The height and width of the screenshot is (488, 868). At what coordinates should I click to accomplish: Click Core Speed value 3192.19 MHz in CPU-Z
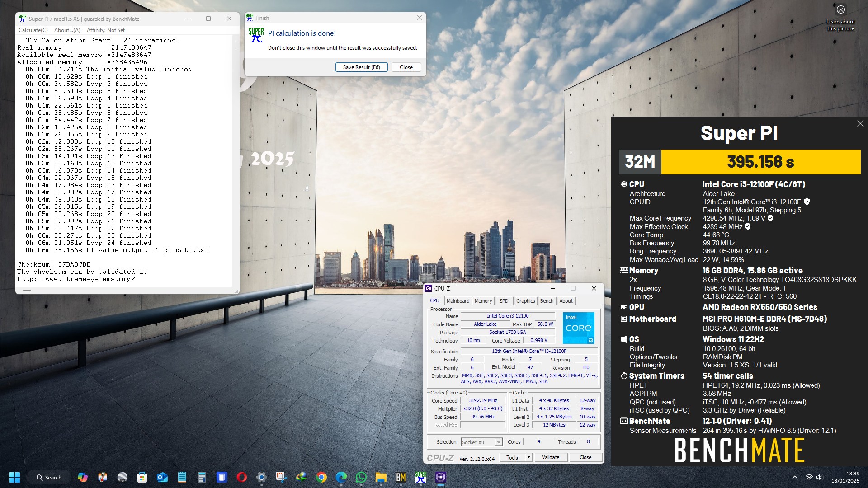(x=483, y=400)
